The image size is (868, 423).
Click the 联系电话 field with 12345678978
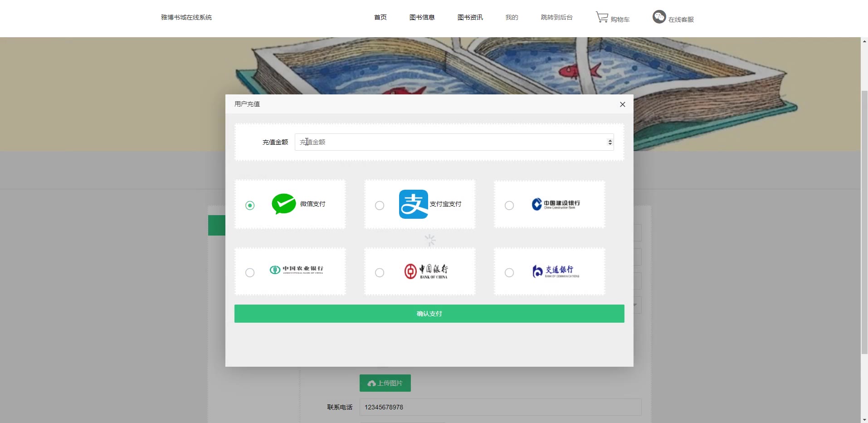pos(501,407)
